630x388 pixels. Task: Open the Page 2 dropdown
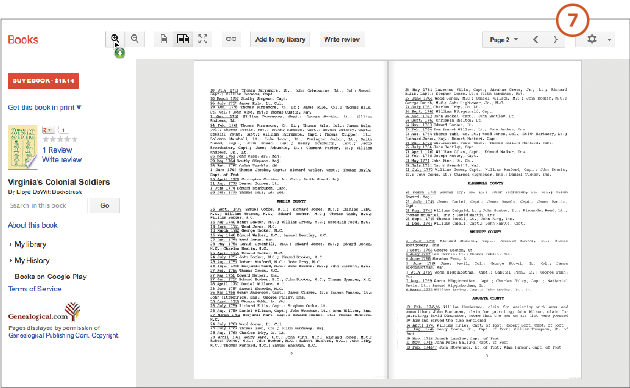tap(504, 39)
